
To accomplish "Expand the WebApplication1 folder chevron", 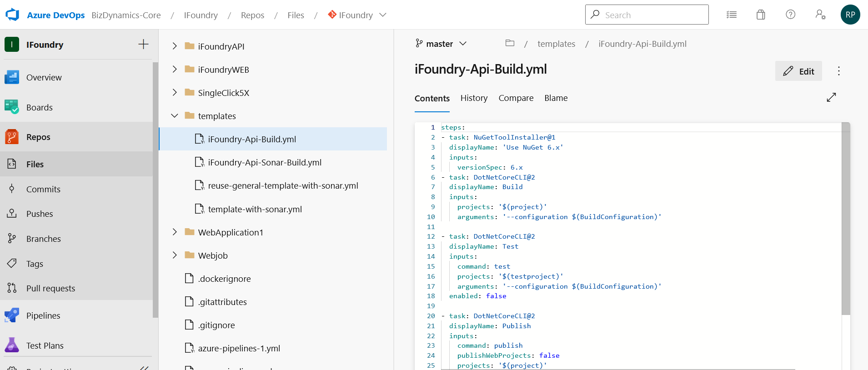I will click(x=175, y=232).
